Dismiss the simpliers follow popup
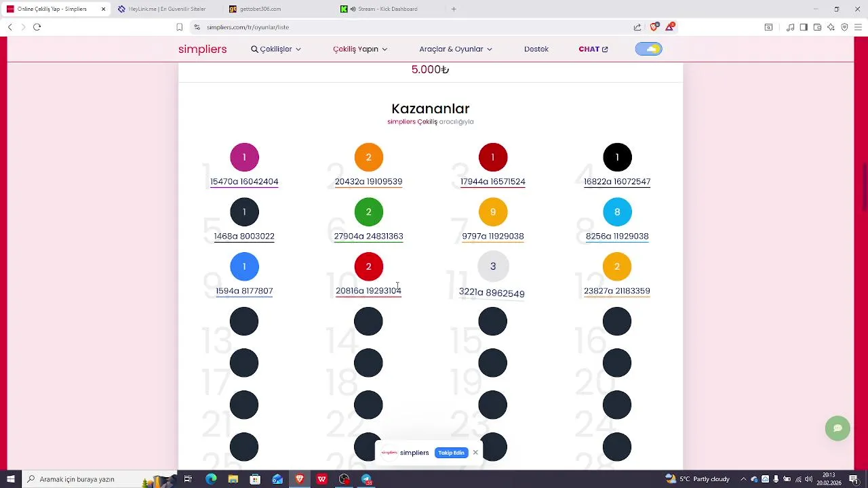 click(475, 452)
